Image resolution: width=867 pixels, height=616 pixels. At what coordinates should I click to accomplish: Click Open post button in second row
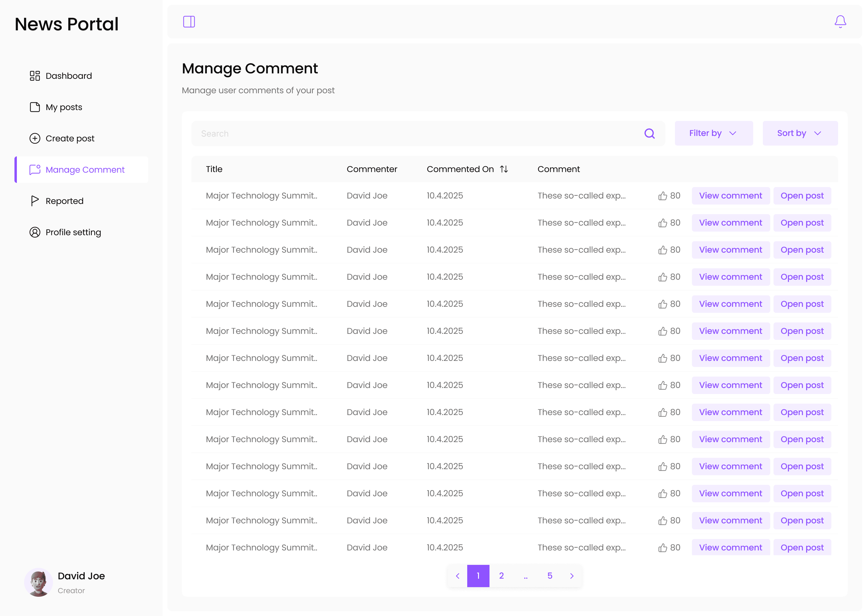pos(802,223)
